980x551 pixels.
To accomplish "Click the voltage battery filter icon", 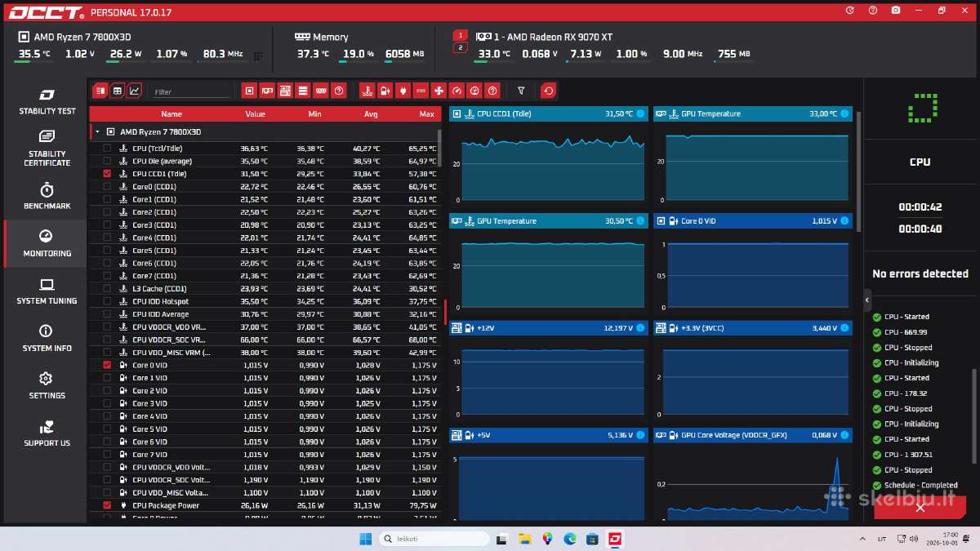I will [385, 91].
